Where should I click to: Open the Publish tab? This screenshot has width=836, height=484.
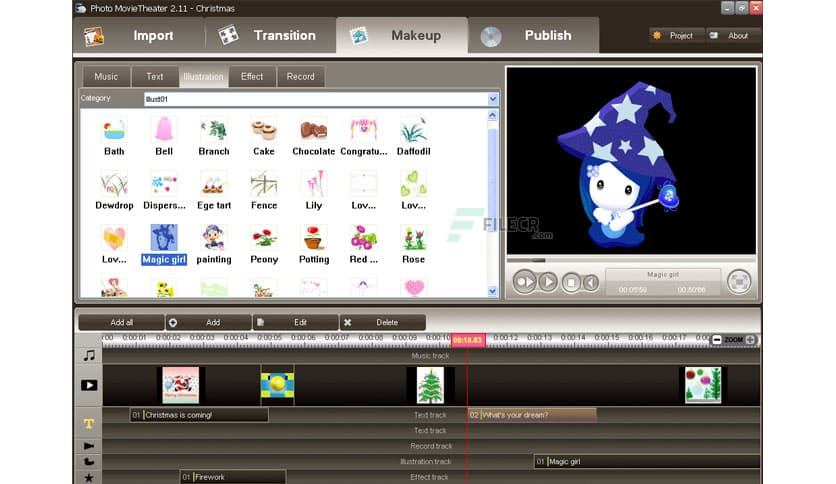(x=534, y=36)
